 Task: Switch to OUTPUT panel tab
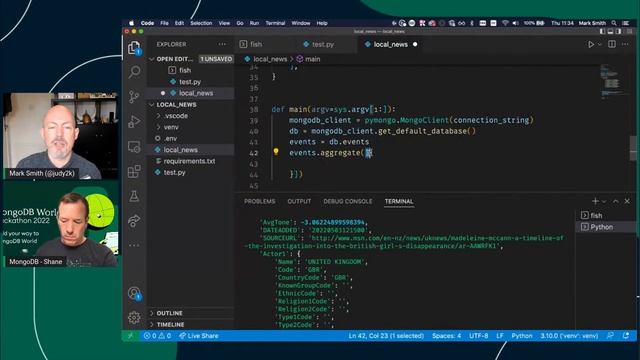click(299, 201)
